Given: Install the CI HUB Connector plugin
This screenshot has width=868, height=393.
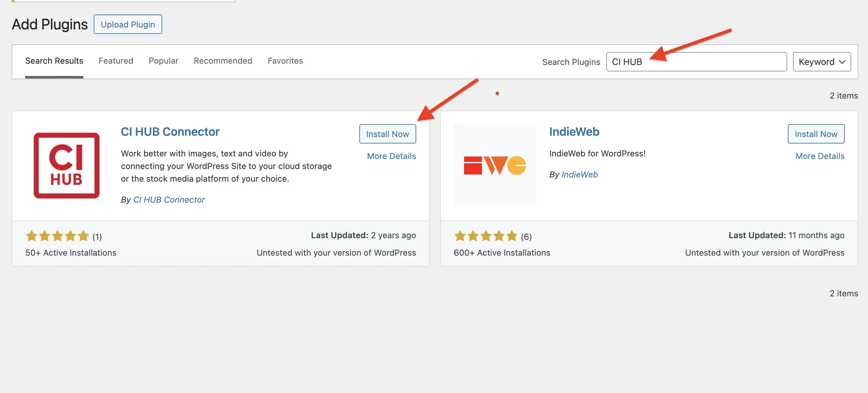Looking at the screenshot, I should click(387, 134).
